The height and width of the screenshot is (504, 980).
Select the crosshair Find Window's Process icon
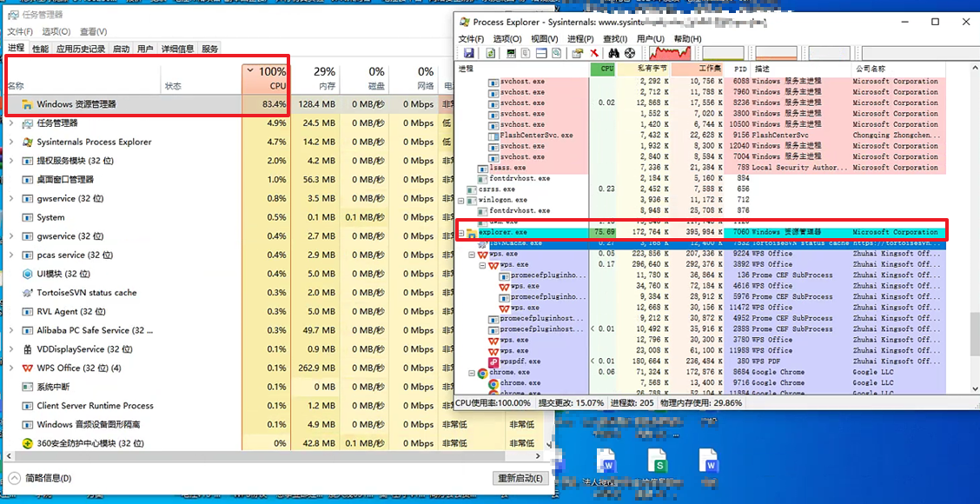[629, 53]
